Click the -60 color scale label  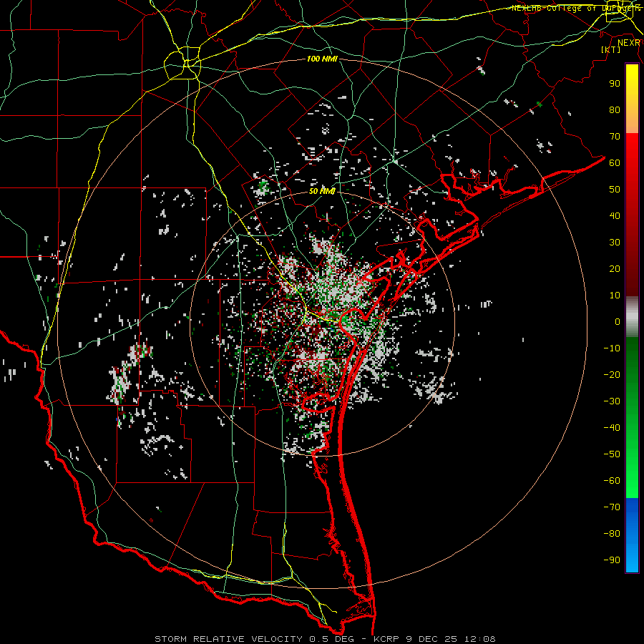[612, 481]
